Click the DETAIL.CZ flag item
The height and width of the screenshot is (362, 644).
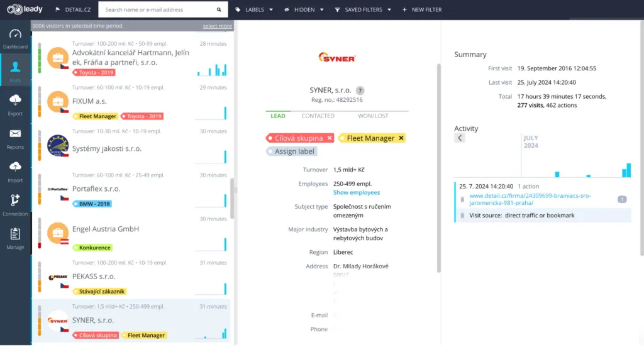coord(73,9)
